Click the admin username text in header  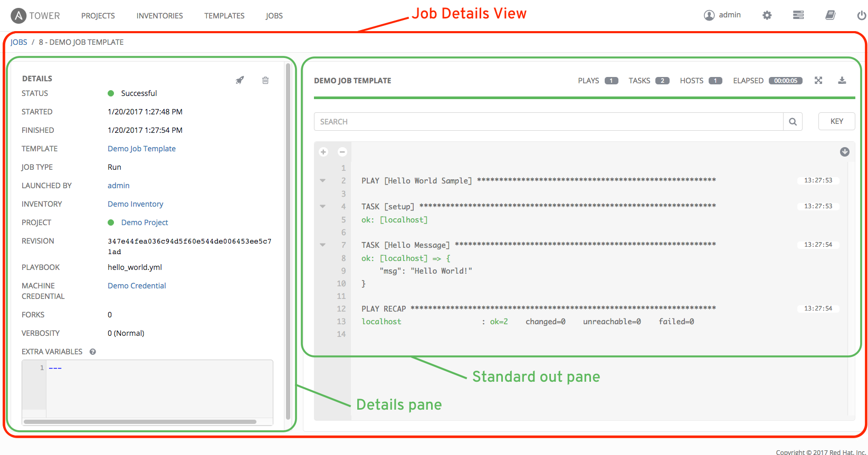730,15
